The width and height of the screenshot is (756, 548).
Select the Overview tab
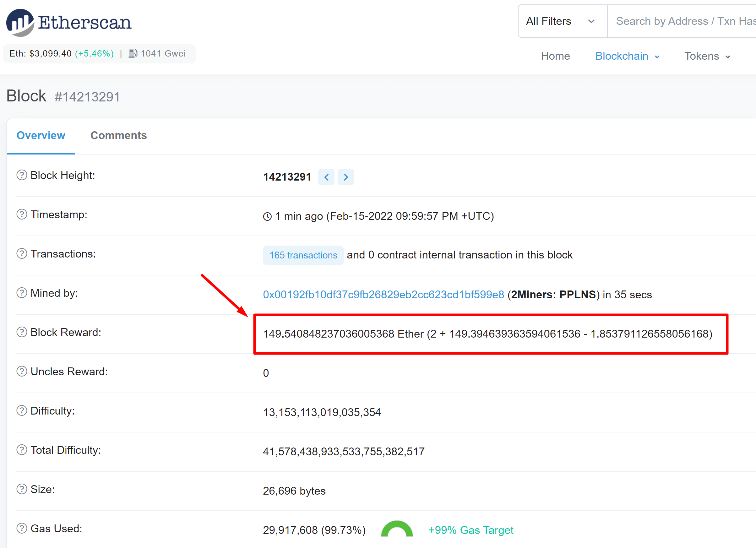(x=41, y=135)
